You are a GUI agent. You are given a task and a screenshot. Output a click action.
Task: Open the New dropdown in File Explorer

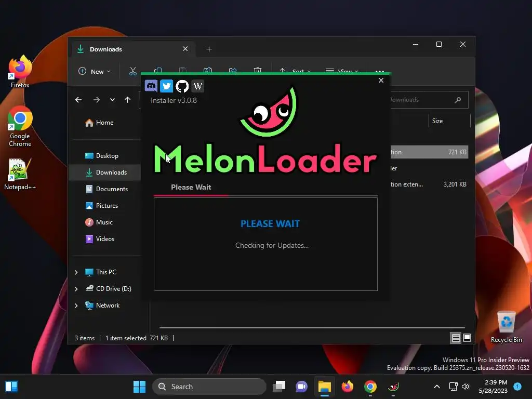pos(95,72)
